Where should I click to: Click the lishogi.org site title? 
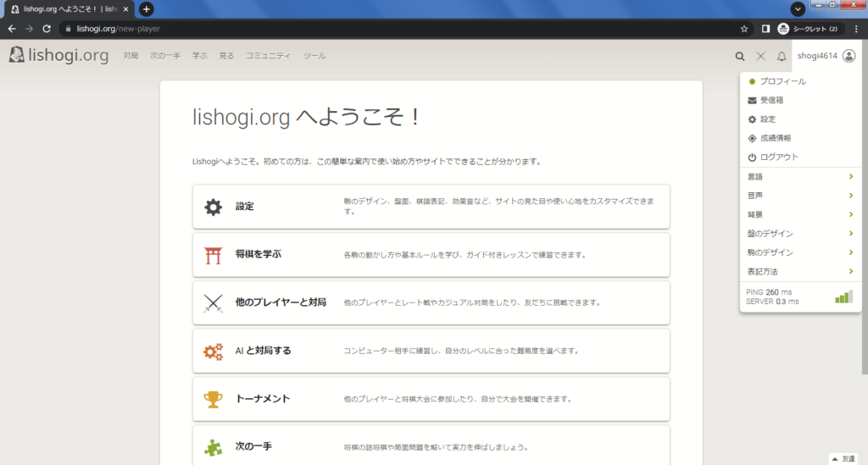point(69,55)
